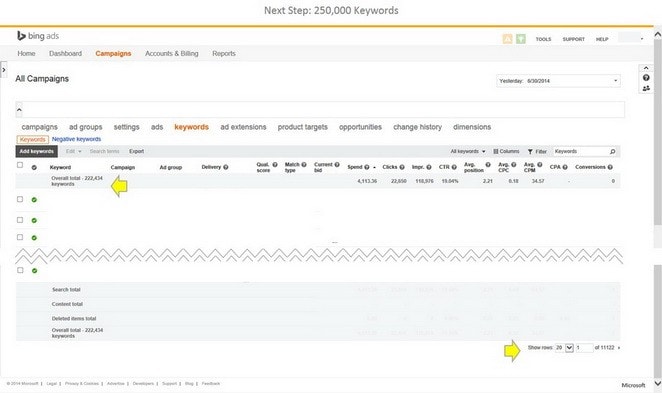Open the Edit dropdown menu
This screenshot has width=662, height=393.
click(x=73, y=151)
